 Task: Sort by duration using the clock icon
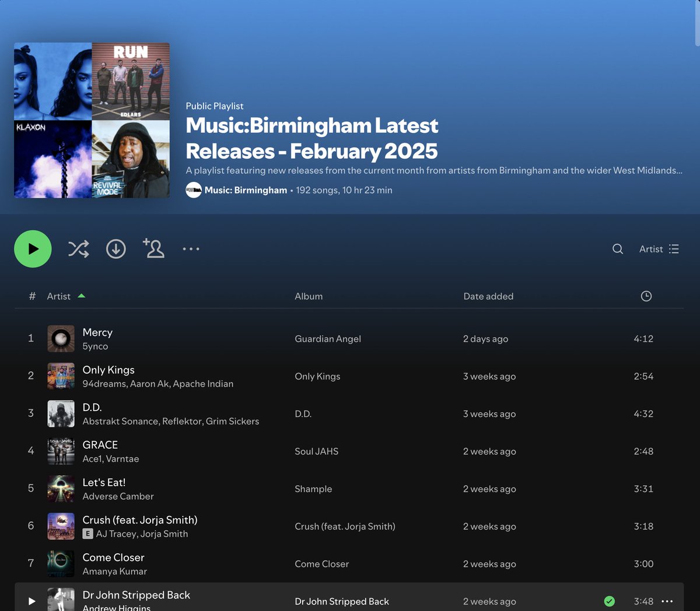(x=646, y=296)
